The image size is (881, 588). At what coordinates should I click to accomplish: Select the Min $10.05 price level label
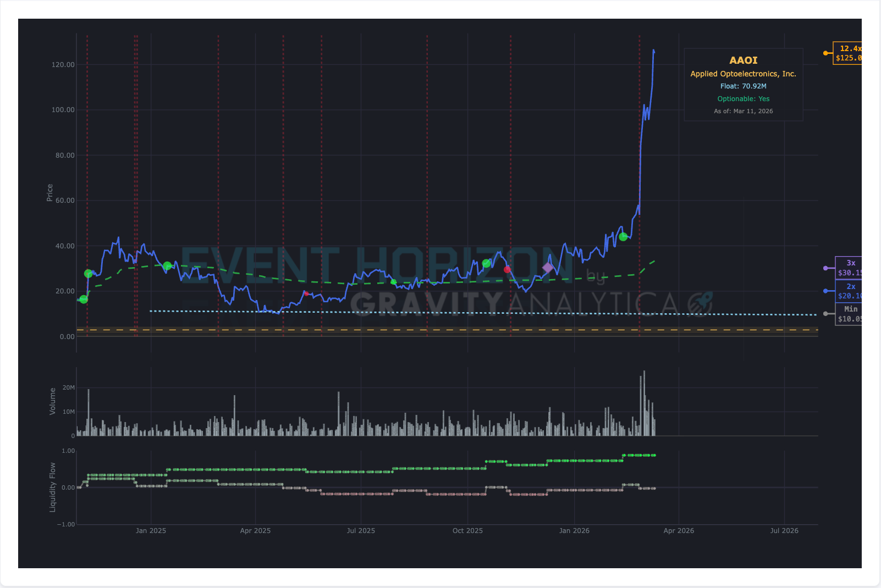coord(849,314)
